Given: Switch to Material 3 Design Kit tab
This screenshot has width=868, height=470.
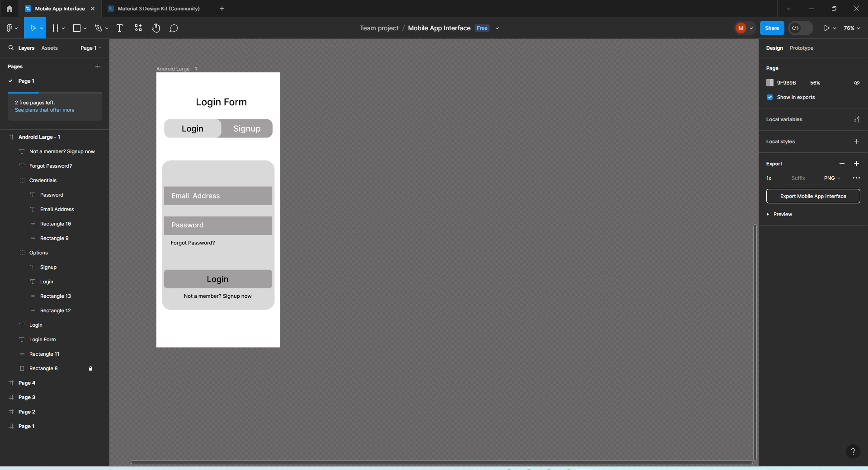Looking at the screenshot, I should point(158,9).
